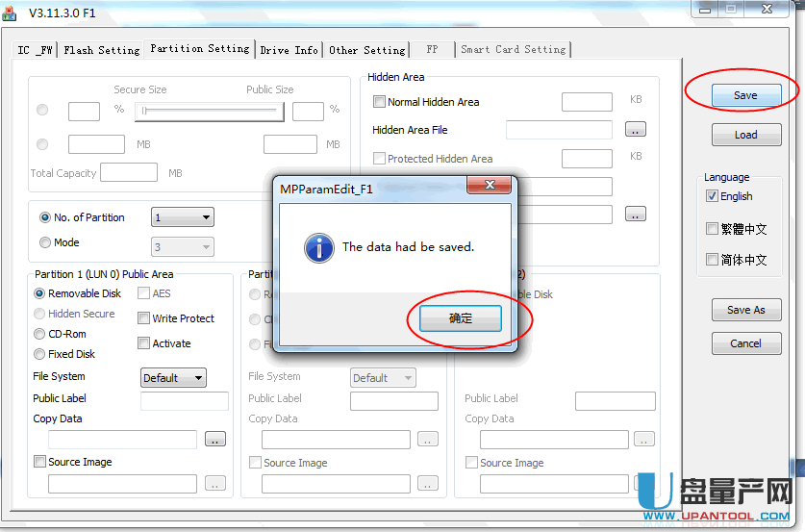Browse Copy Data for Partition 1
Screen dimensions: 805x532
click(214, 440)
